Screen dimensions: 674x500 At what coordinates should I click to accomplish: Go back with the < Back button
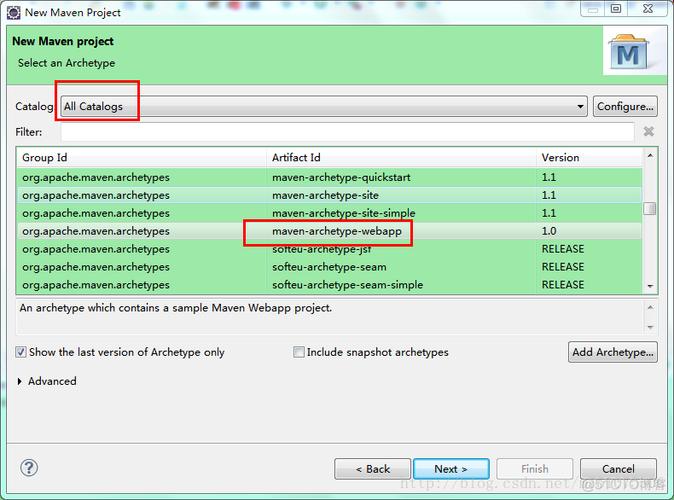pos(373,469)
